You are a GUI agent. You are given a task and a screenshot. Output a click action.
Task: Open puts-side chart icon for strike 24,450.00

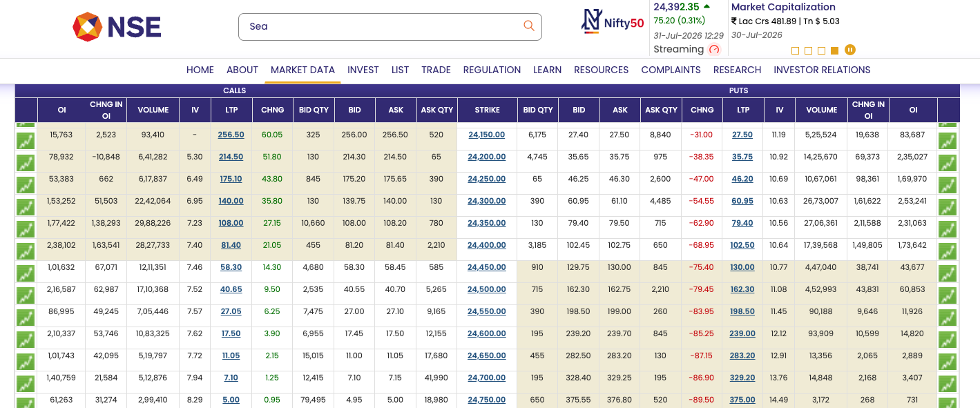tap(948, 273)
